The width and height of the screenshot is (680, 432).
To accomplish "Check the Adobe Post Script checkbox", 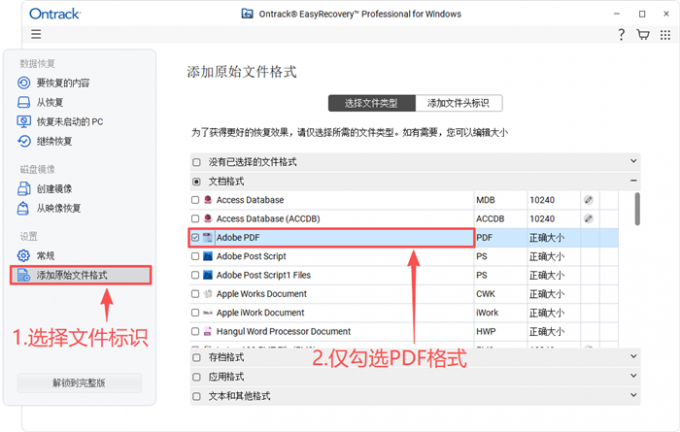I will 195,256.
